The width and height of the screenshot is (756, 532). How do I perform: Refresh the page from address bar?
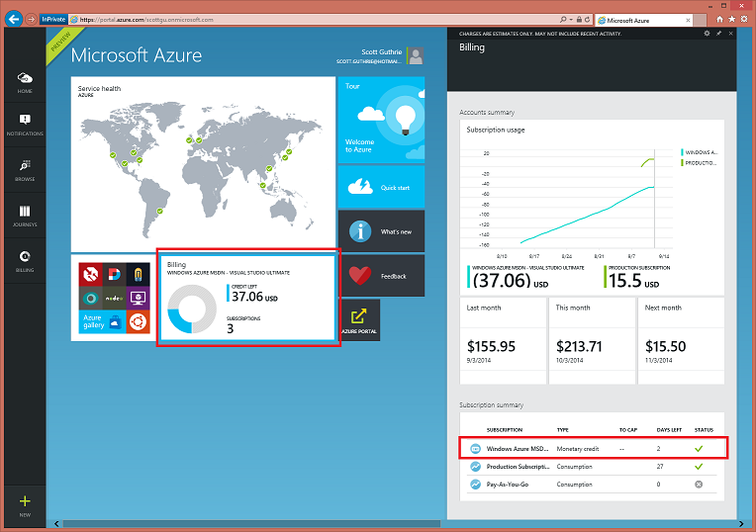[x=587, y=19]
